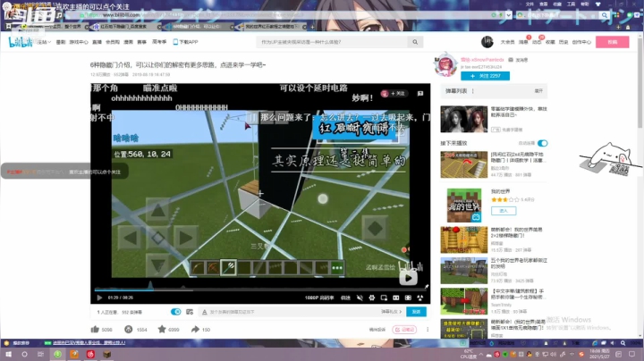Open Manga in the navigation bar
The height and width of the screenshot is (361, 644).
point(129,42)
